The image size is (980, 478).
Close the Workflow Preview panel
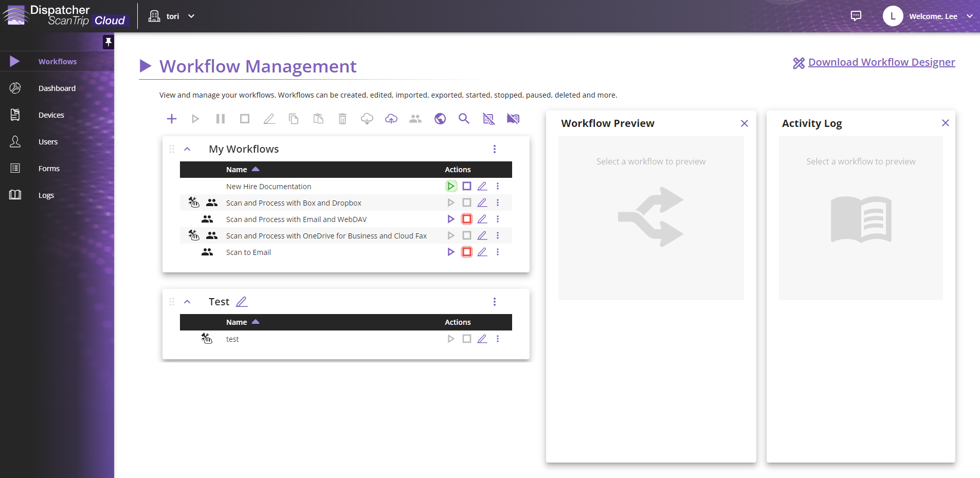[745, 123]
